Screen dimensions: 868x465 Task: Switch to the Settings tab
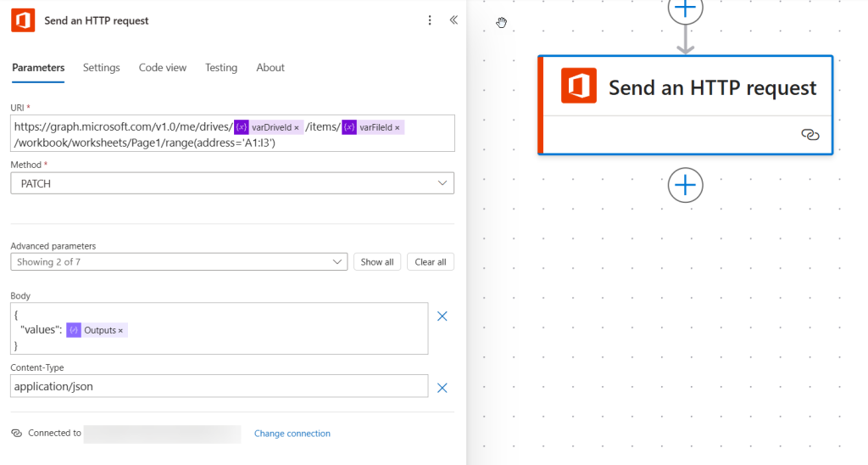click(x=102, y=68)
